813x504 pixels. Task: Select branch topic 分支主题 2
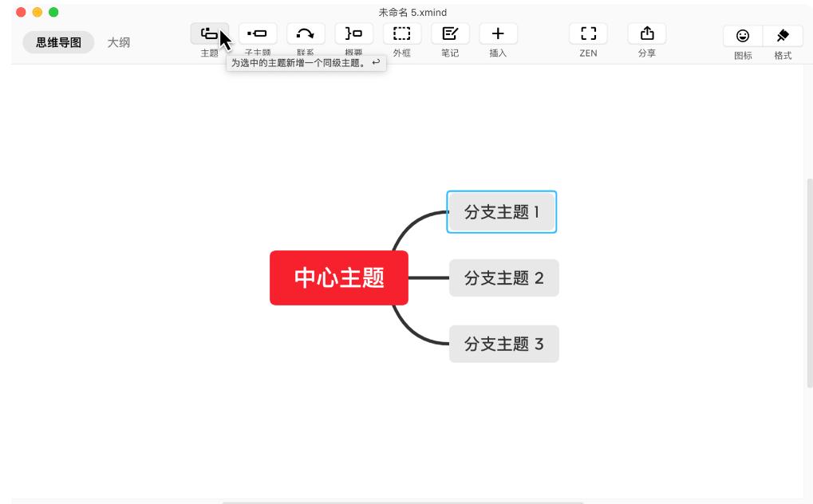tap(503, 278)
